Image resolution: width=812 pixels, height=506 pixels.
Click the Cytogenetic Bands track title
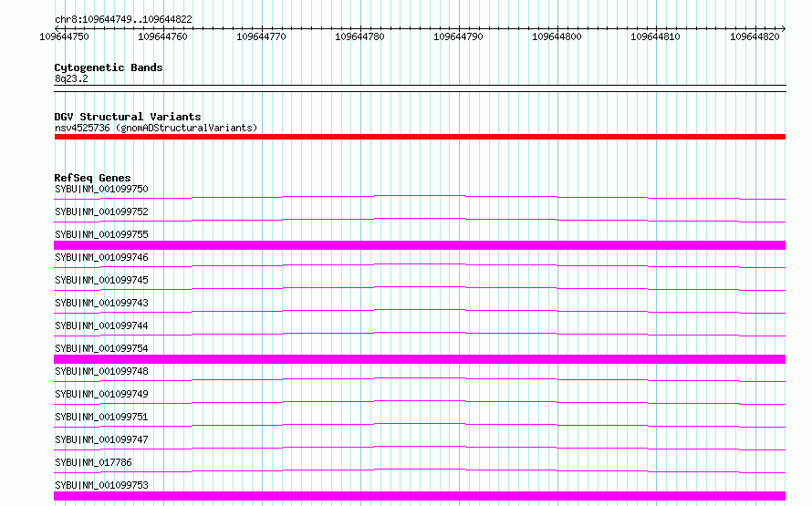point(109,67)
